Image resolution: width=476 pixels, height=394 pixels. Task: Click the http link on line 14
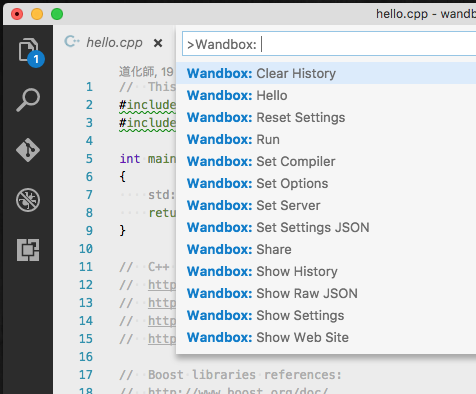(x=162, y=321)
